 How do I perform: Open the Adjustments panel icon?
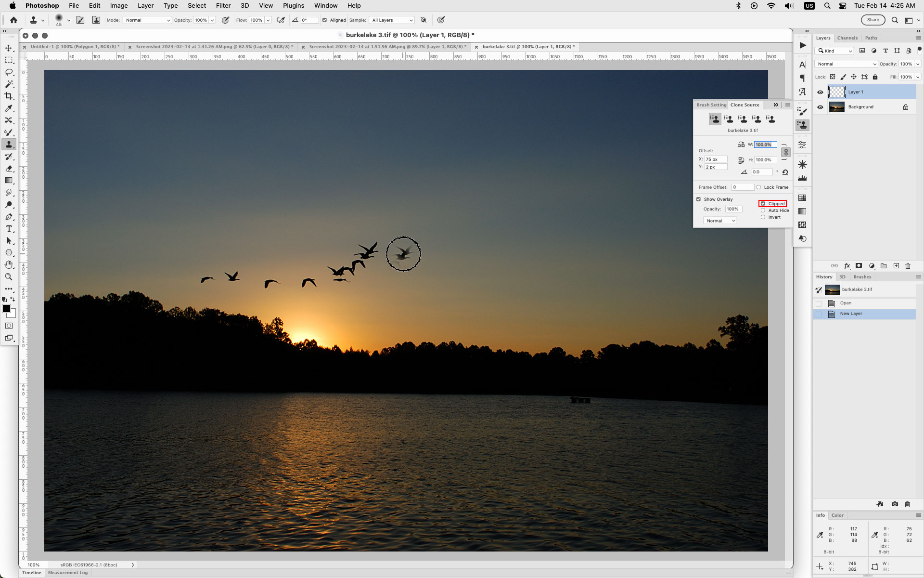pyautogui.click(x=802, y=144)
